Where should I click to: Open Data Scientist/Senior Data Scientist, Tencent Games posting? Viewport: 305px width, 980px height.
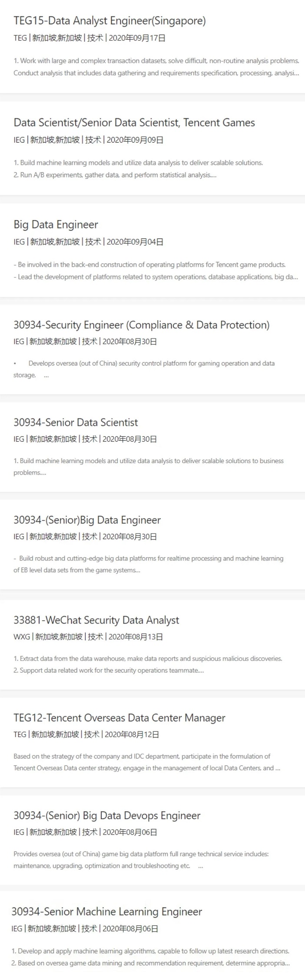coord(134,122)
